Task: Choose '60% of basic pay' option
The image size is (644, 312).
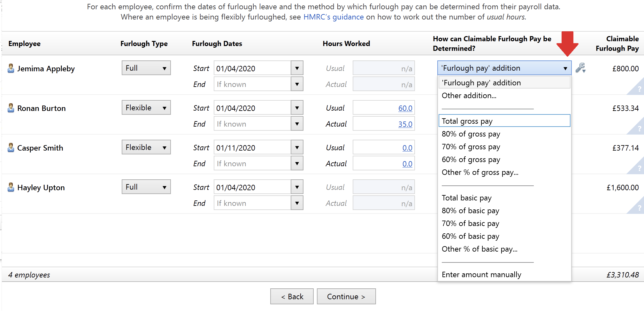Action: [x=504, y=236]
